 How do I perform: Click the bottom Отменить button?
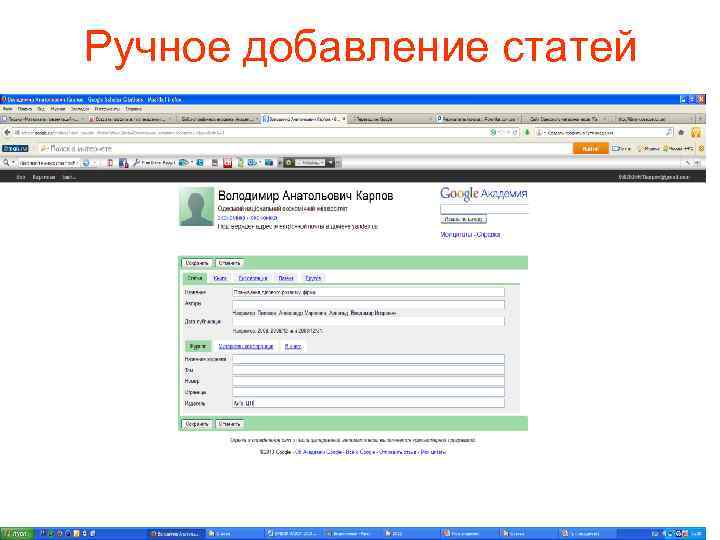[x=229, y=424]
